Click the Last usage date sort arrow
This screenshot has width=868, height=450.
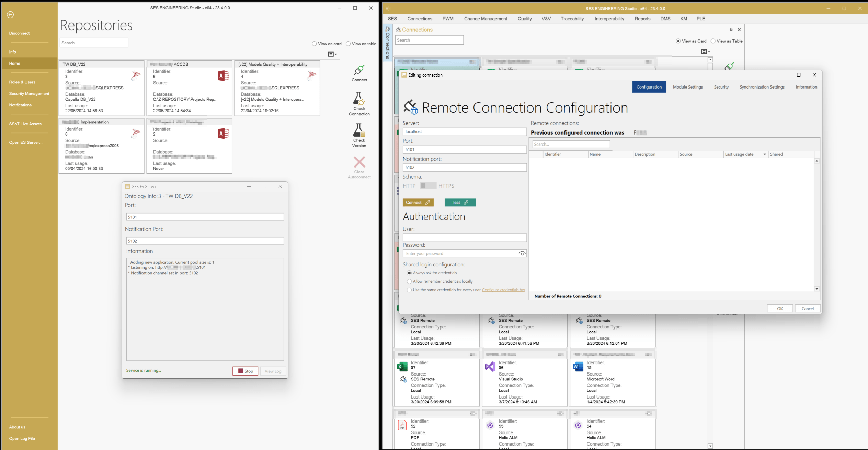(x=765, y=154)
